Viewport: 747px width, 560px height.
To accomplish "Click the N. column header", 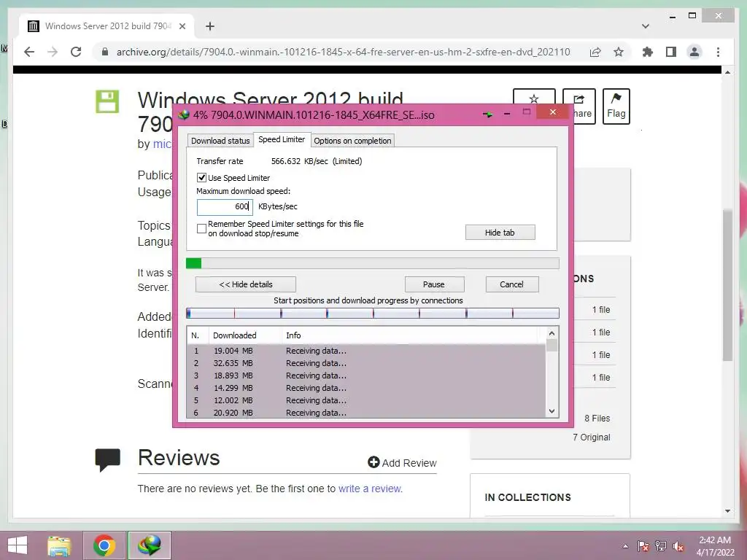I will (x=197, y=335).
